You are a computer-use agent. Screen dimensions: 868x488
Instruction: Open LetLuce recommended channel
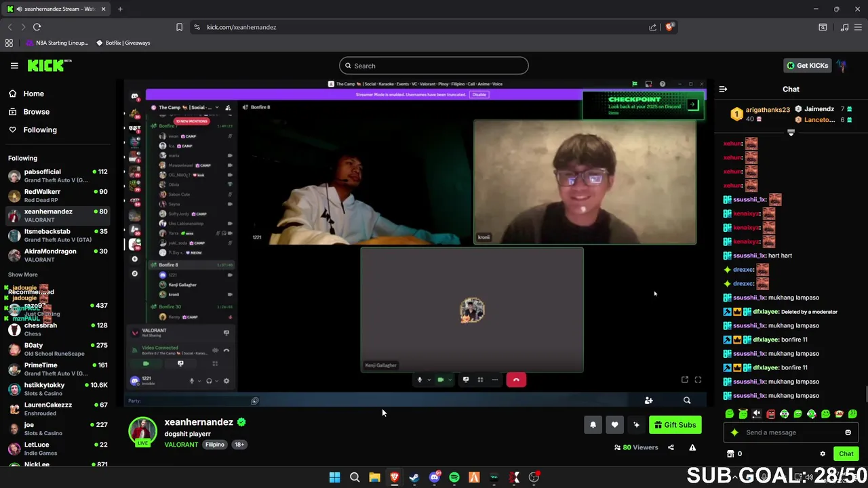pos(57,449)
